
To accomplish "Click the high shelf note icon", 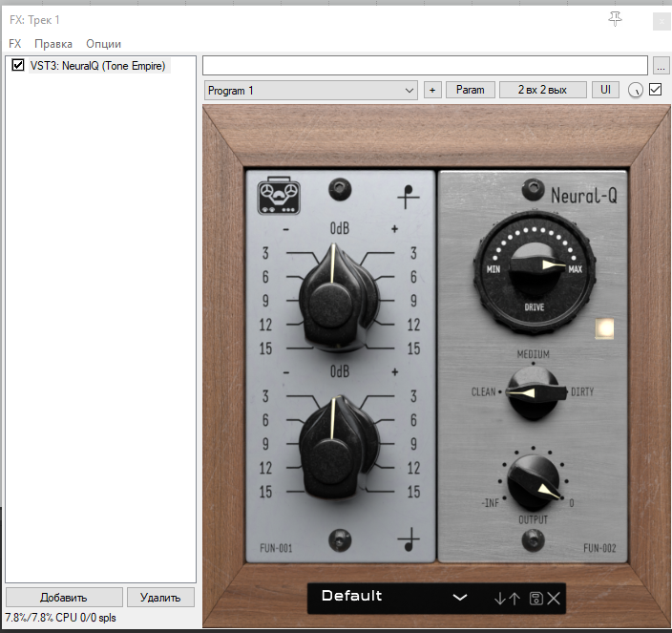I will (x=408, y=197).
